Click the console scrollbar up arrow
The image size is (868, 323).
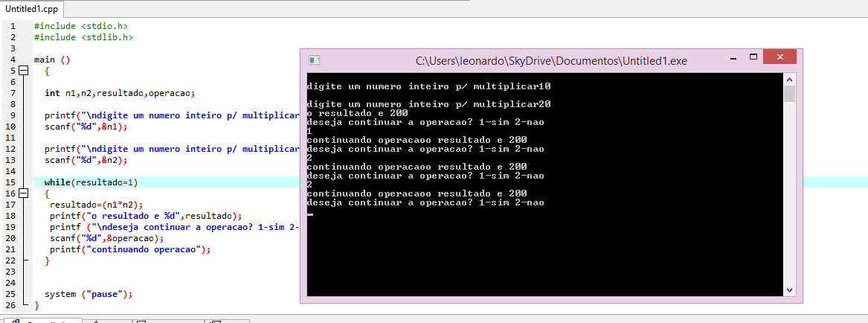point(790,79)
